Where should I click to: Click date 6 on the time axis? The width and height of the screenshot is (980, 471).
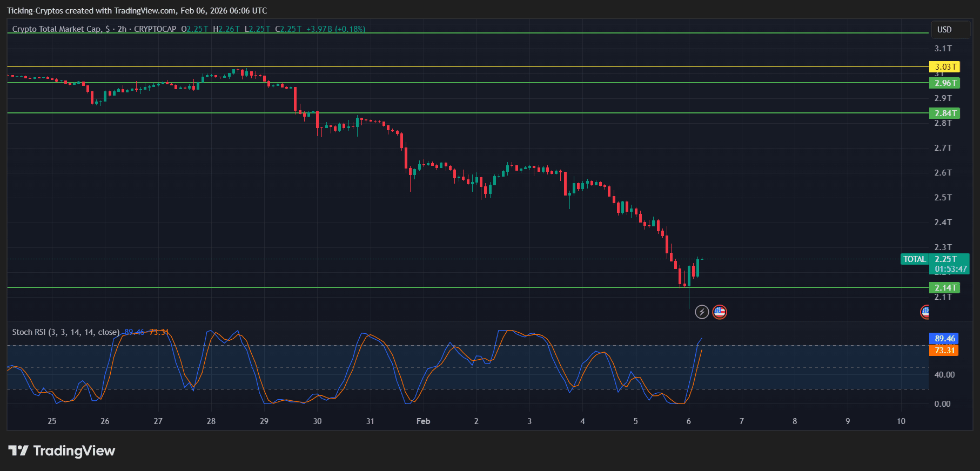click(688, 421)
